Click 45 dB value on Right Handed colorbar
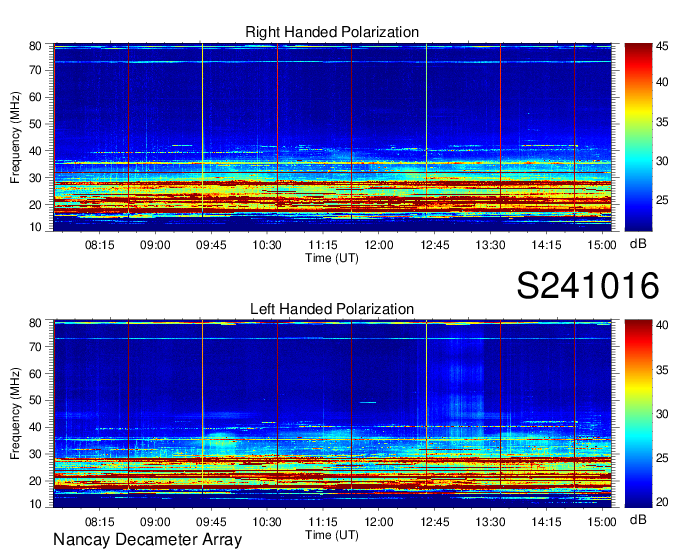This screenshot has height=552, width=680. tap(662, 47)
